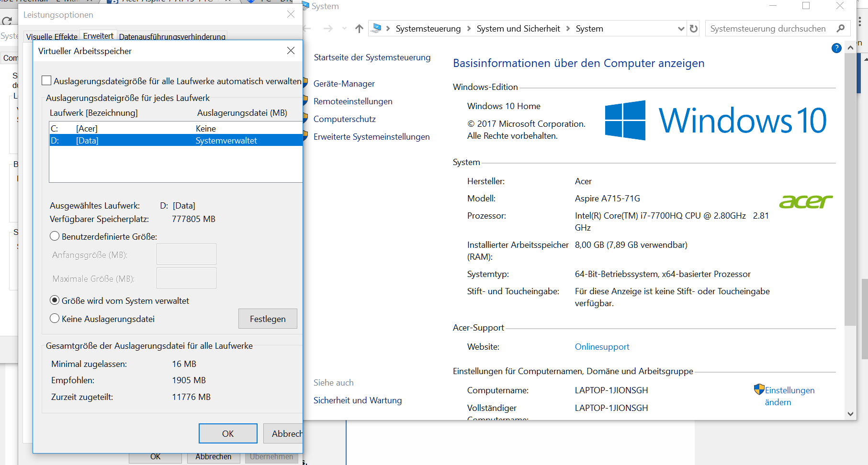This screenshot has width=868, height=465.
Task: Expand the chevron before Systemsteuerung breadcrumb
Action: [x=388, y=29]
